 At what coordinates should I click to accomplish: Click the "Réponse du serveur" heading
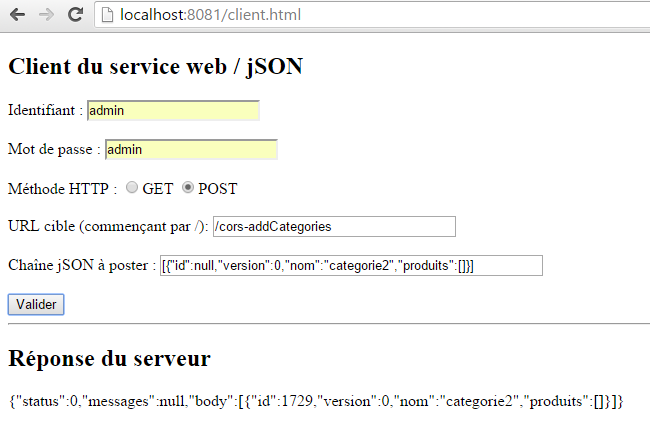coord(109,358)
